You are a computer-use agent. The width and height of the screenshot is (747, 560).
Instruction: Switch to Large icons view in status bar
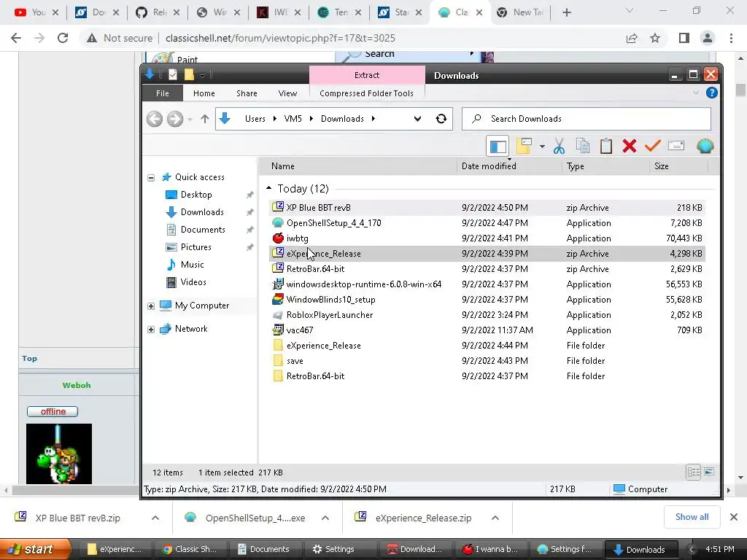click(x=709, y=472)
